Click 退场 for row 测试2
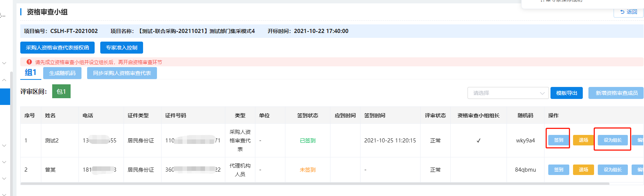Image resolution: width=644 pixels, height=196 pixels. 583,140
